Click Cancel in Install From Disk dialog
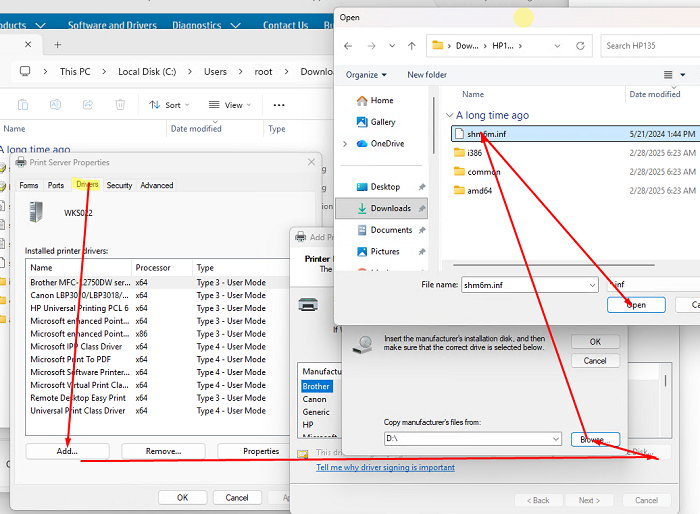Screen dimensions: 700x514 coord(595,360)
